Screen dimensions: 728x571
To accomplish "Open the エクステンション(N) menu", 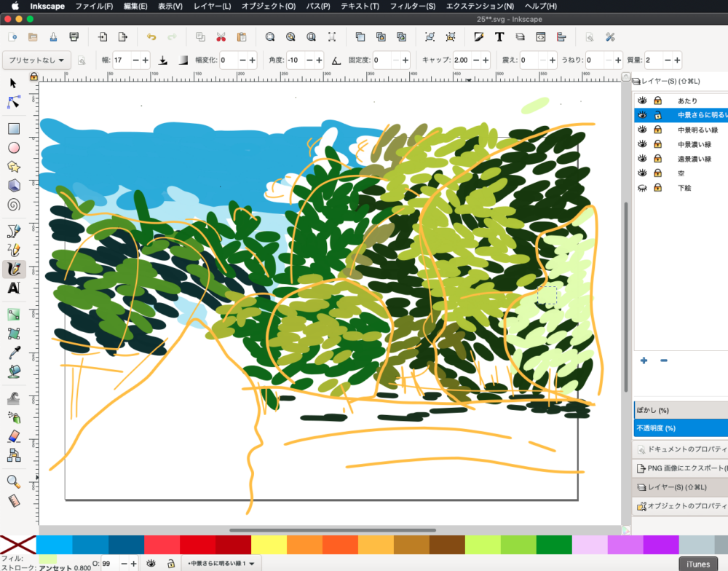I will click(480, 6).
